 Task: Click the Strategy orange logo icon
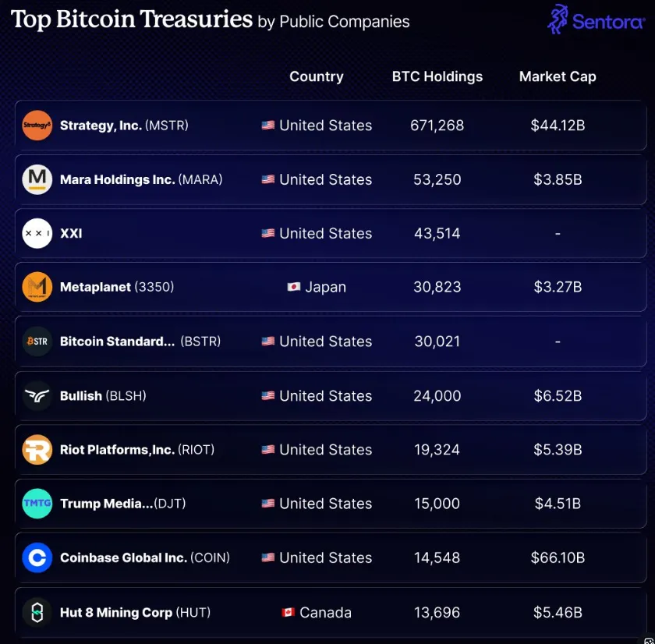tap(37, 126)
